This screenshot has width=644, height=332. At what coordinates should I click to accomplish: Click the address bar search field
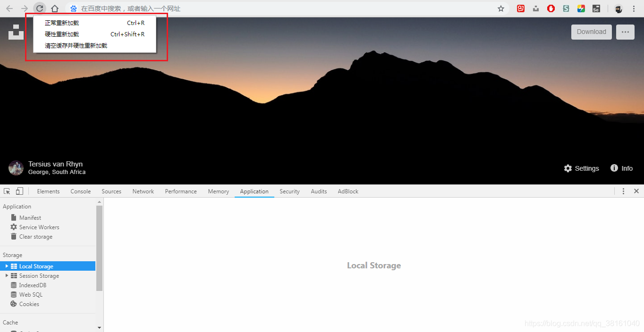[286, 8]
